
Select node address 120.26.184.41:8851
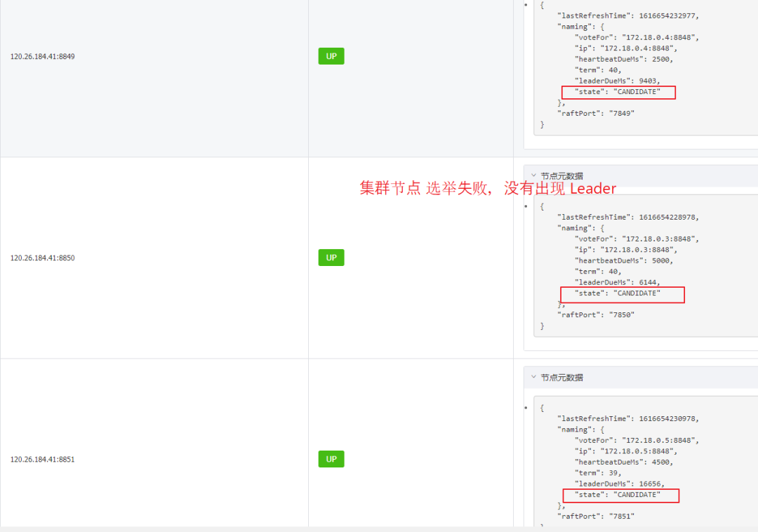[43, 460]
